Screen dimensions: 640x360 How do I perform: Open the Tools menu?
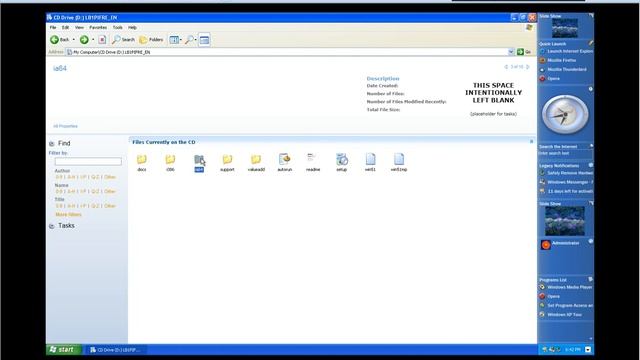click(x=118, y=27)
